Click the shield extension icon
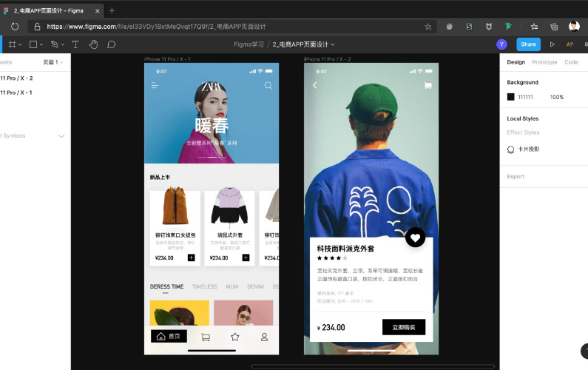The image size is (588, 370). pos(489,27)
